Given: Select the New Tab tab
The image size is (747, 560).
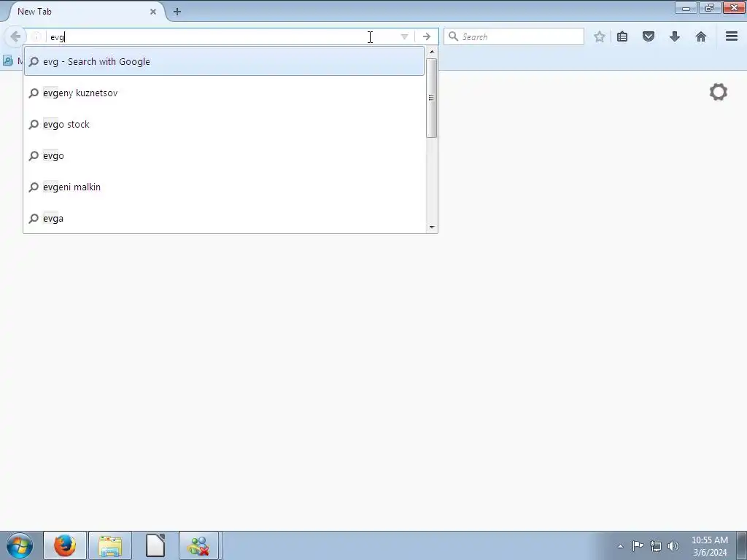Looking at the screenshot, I should tap(86, 12).
